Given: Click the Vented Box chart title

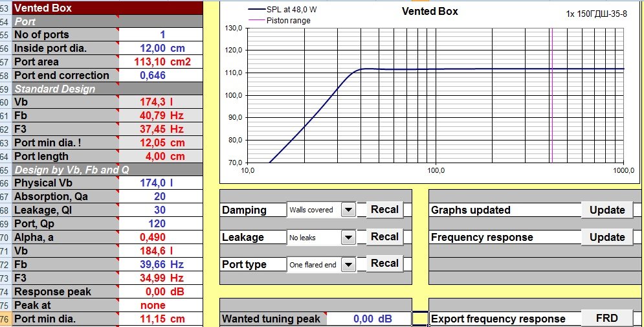Looking at the screenshot, I should pyautogui.click(x=429, y=12).
